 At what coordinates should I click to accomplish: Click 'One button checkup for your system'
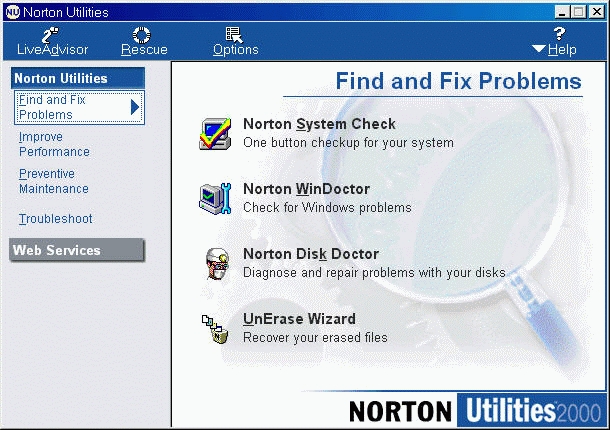[x=348, y=143]
